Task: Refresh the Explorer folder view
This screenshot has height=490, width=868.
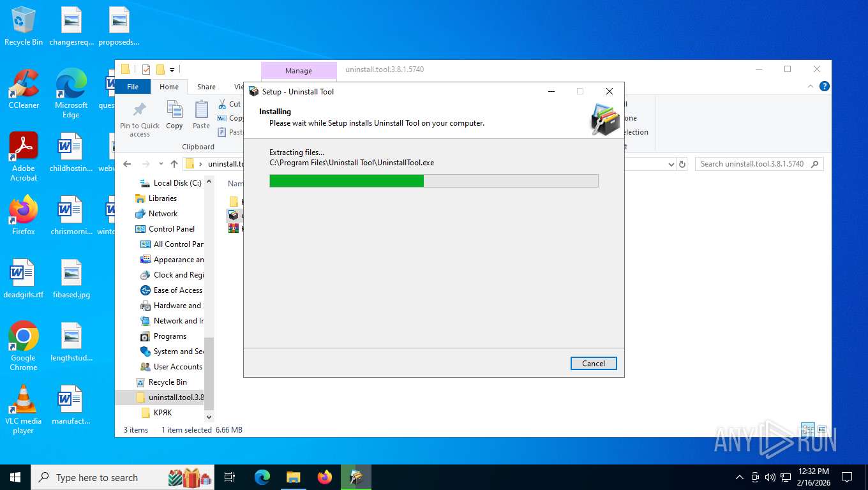Action: pos(682,164)
